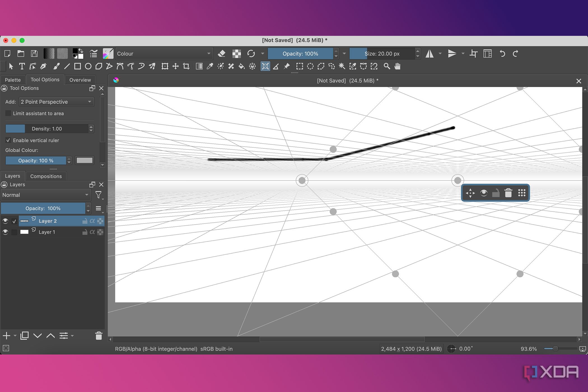Switch to the Palette tab
This screenshot has width=588, height=392.
[13, 80]
